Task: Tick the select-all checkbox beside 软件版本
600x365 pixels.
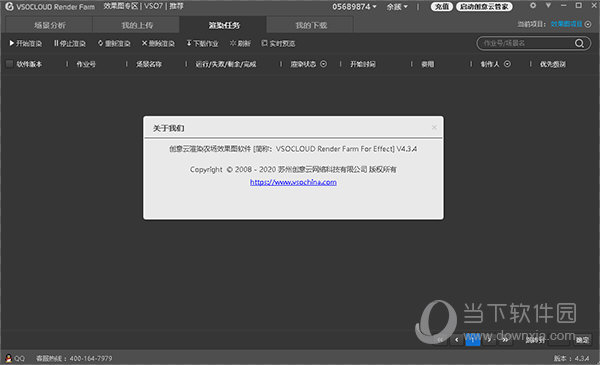Action: (x=10, y=64)
